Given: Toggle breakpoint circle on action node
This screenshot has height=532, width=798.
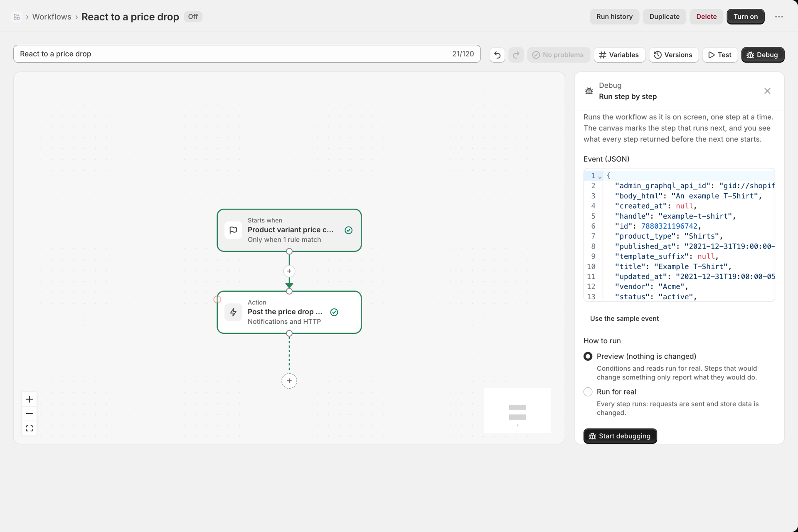Looking at the screenshot, I should [217, 299].
